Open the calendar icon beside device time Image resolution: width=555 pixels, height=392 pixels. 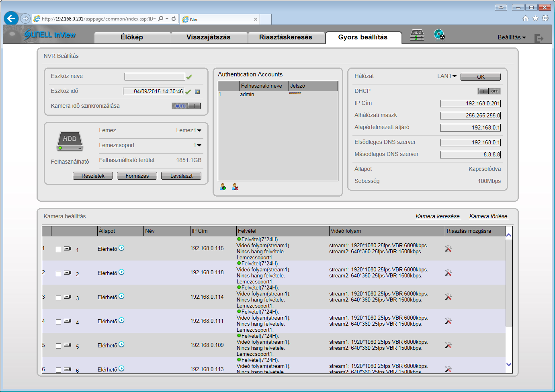pos(197,92)
